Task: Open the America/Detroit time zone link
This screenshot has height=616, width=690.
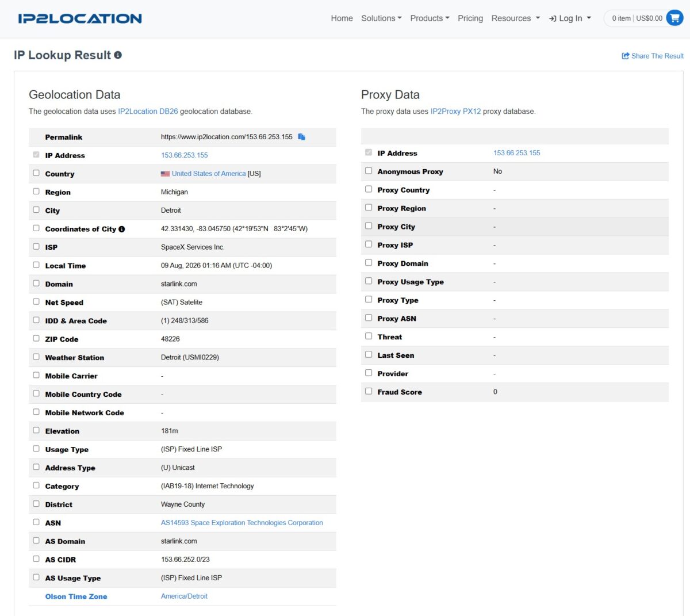Action: 184,596
